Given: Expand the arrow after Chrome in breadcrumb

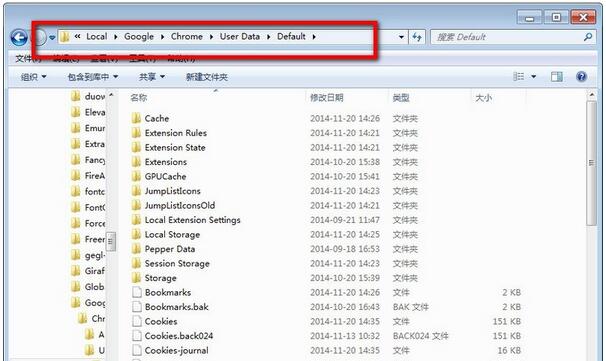Looking at the screenshot, I should (x=211, y=37).
